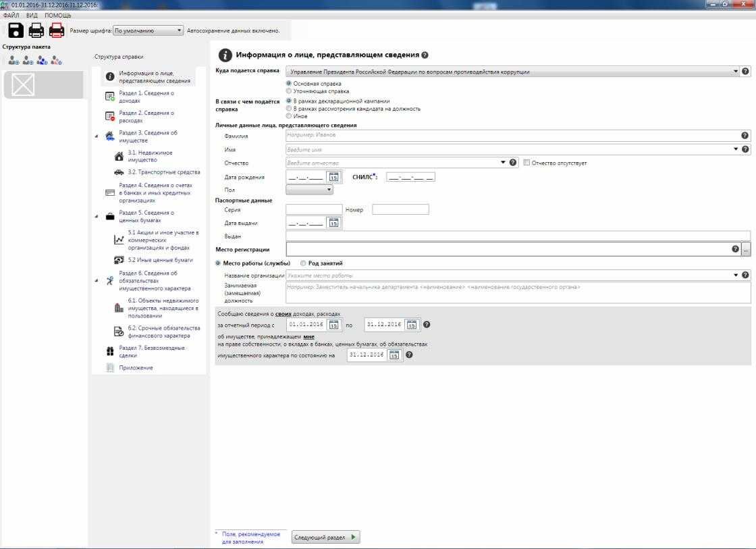Viewport: 756px width, 549px height.
Task: Click the blue family icon under Структура пакета
Action: point(43,60)
